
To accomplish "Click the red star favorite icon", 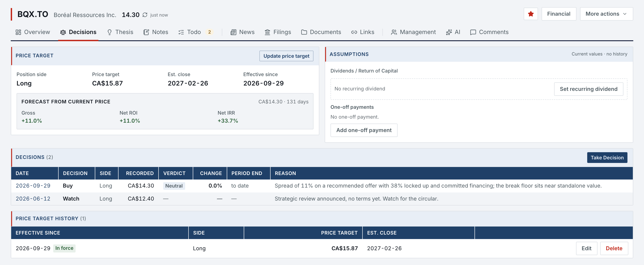I will point(530,14).
